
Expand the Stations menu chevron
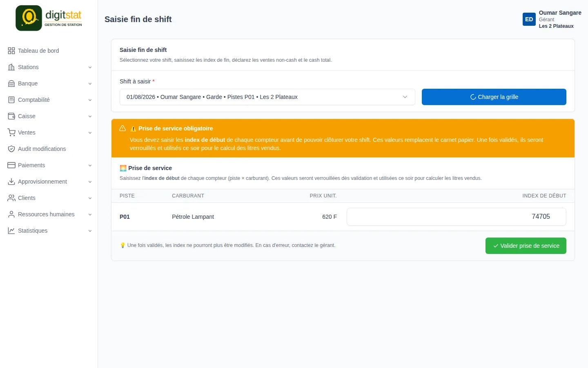click(x=90, y=67)
